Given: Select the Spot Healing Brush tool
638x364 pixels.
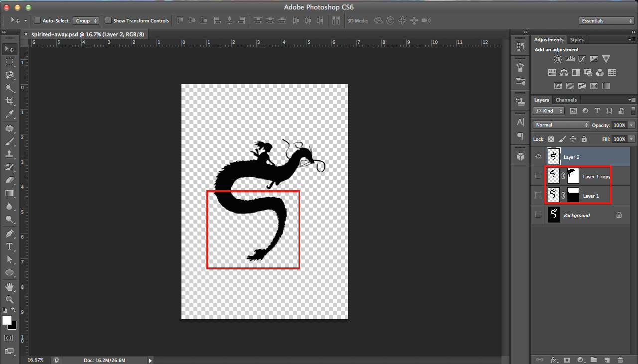Looking at the screenshot, I should tap(9, 128).
